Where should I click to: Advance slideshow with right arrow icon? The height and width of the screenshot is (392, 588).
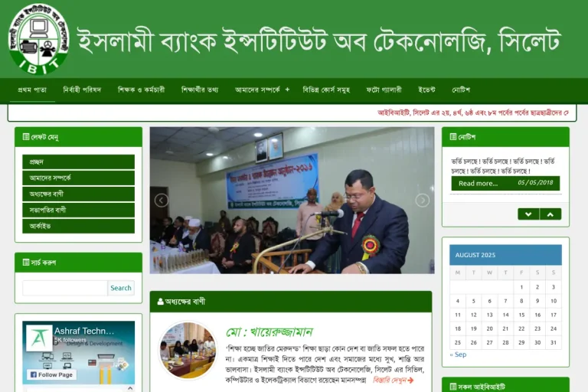(423, 201)
